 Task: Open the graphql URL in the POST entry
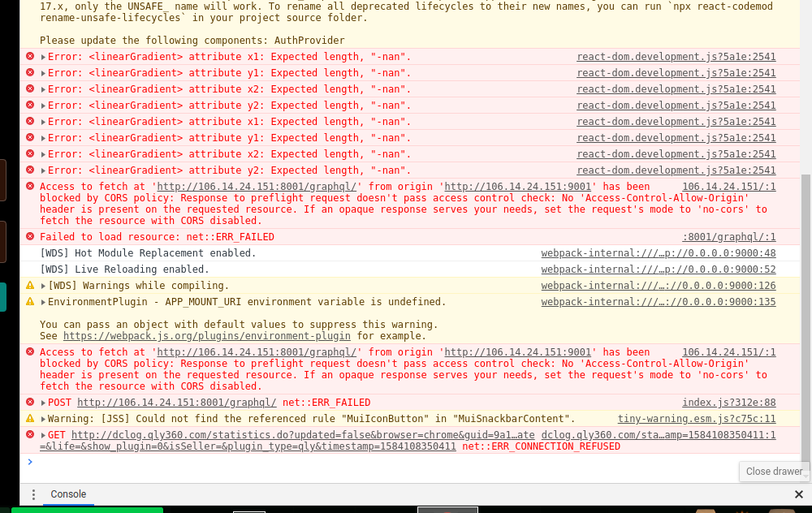(x=176, y=403)
